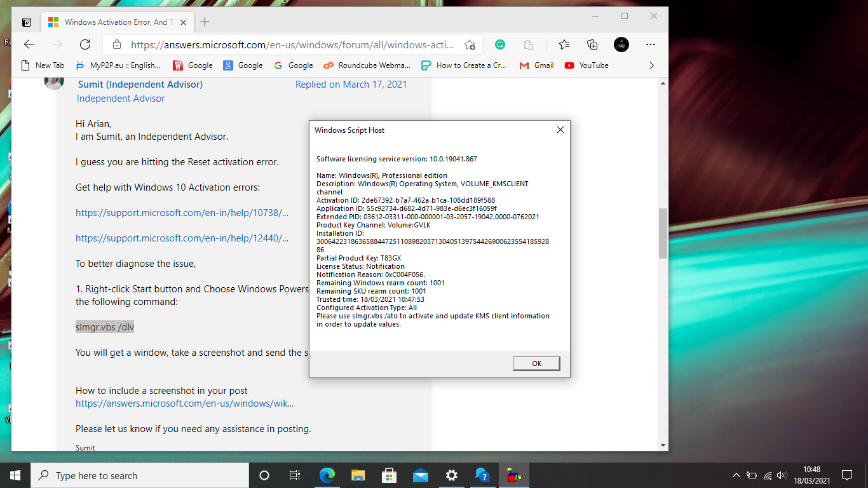Open support link help/10738
The height and width of the screenshot is (488, 868).
coord(182,213)
